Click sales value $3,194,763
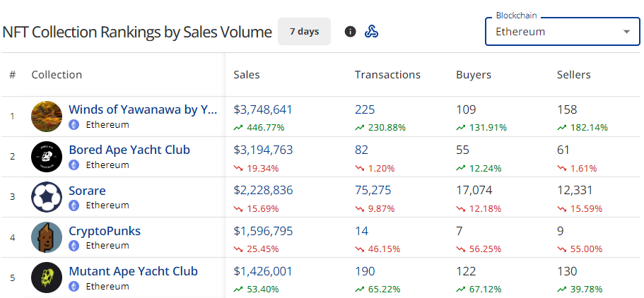This screenshot has width=644, height=298. click(x=263, y=150)
